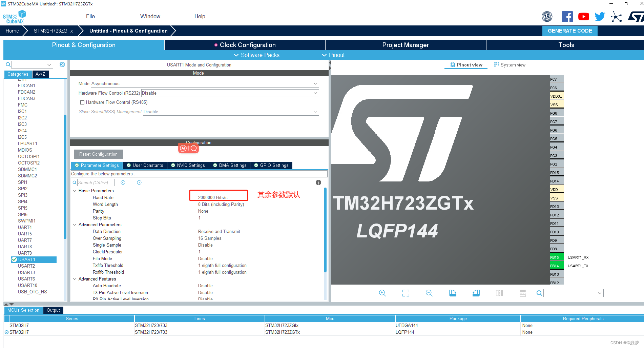Open the Help menu
The height and width of the screenshot is (348, 644).
[200, 16]
